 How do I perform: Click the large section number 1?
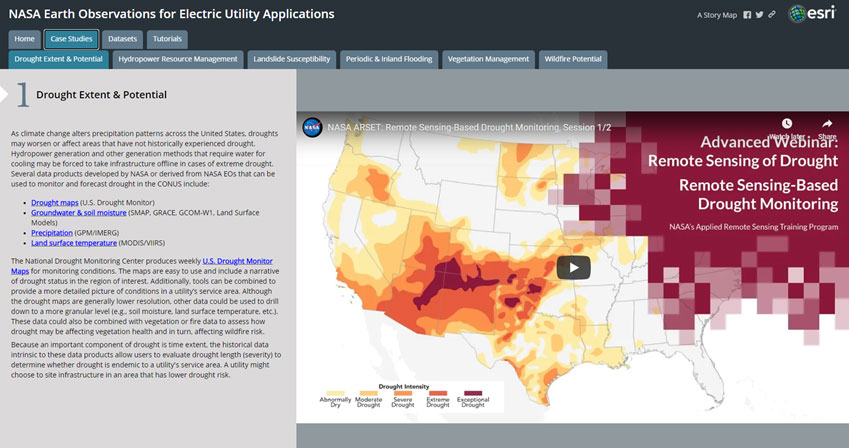[x=22, y=95]
